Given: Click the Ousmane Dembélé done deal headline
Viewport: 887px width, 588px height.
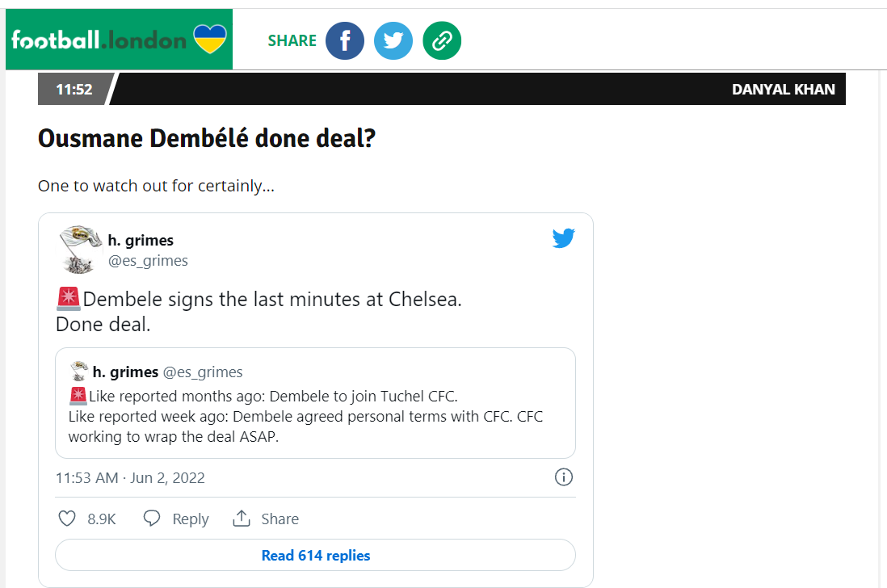Looking at the screenshot, I should tap(207, 139).
